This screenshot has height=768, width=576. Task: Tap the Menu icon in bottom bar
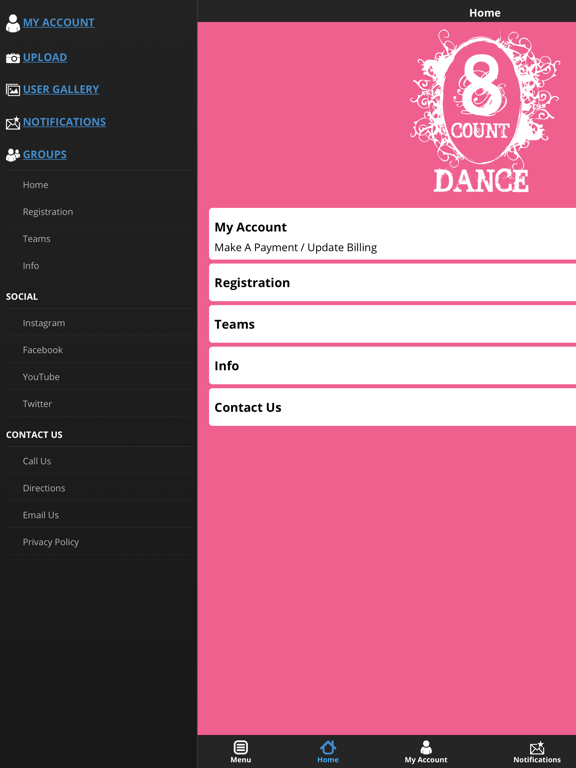point(240,747)
